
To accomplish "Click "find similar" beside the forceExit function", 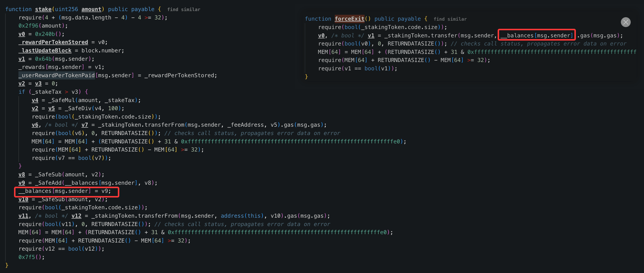I will (x=450, y=19).
